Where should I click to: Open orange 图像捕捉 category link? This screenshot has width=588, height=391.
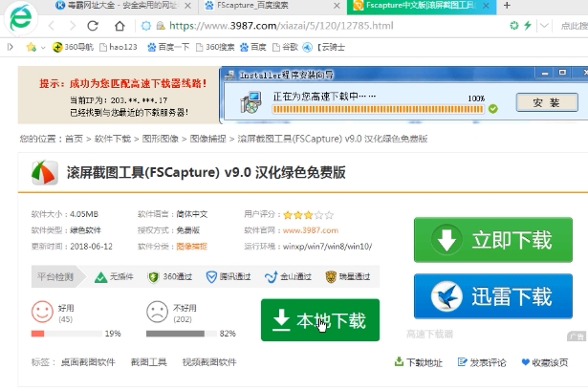click(x=191, y=247)
